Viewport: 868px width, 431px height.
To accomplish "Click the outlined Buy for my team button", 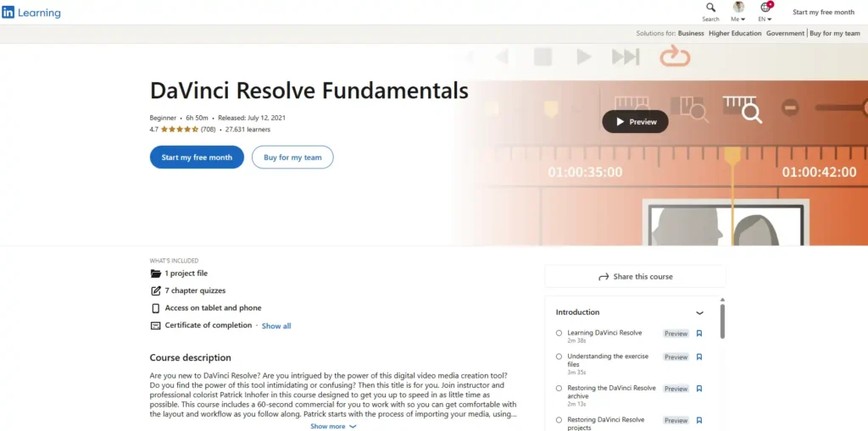I will click(292, 157).
